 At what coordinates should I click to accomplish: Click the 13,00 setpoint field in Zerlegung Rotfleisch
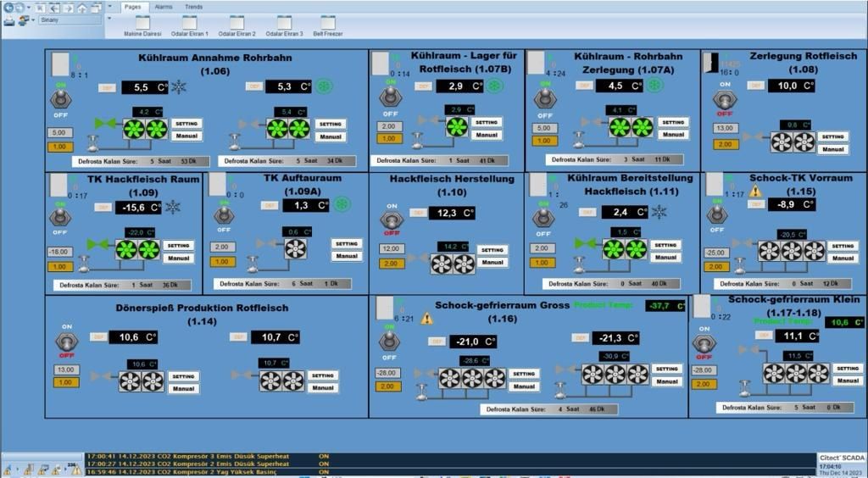coord(726,128)
